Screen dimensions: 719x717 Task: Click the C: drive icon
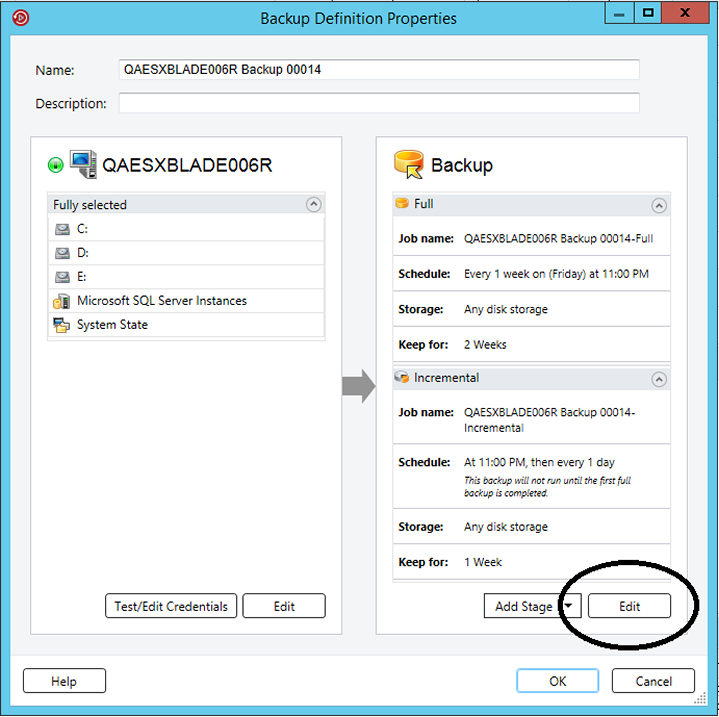(x=62, y=229)
